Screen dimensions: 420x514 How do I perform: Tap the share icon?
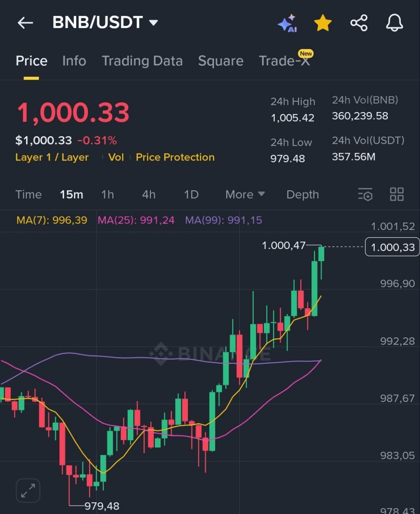tap(359, 23)
